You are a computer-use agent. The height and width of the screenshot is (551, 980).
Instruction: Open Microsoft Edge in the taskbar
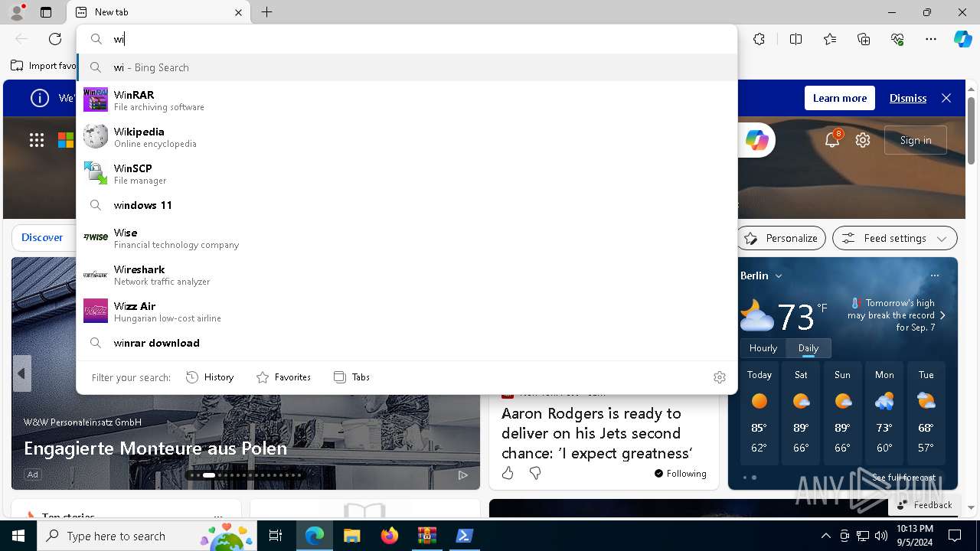[315, 536]
